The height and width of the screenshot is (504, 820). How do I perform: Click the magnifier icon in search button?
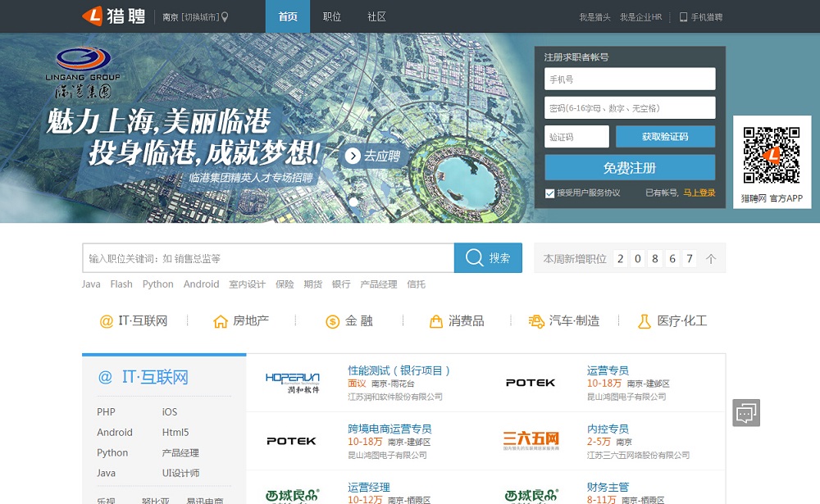coord(474,257)
